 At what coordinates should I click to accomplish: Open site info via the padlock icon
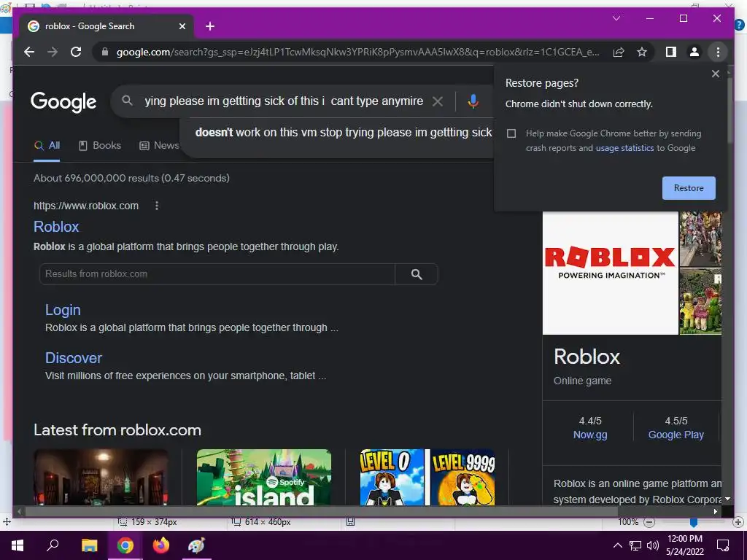click(x=105, y=52)
